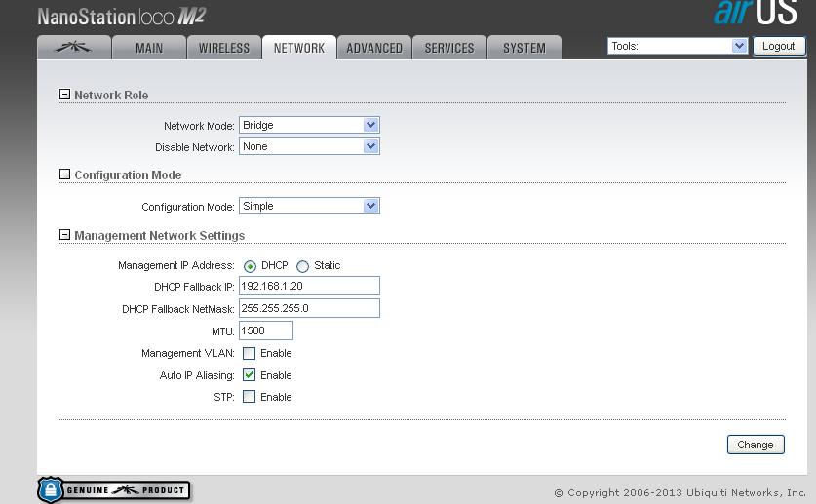Go to the SERVICES tab

click(449, 48)
